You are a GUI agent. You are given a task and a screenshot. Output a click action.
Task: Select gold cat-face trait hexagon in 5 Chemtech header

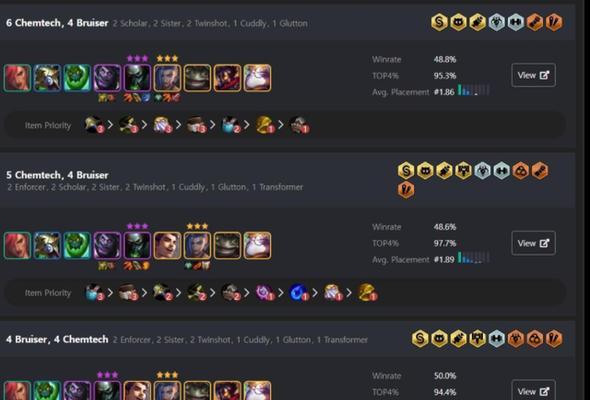pos(425,171)
